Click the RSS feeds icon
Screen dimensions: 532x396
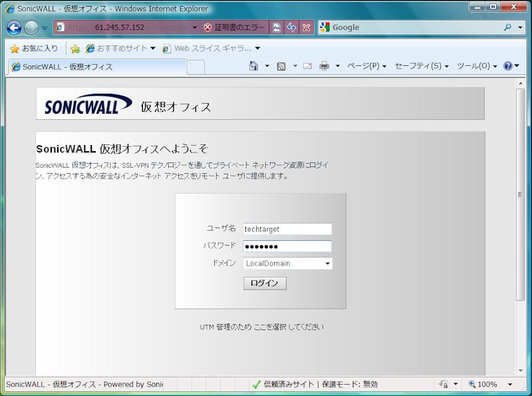pyautogui.click(x=281, y=67)
